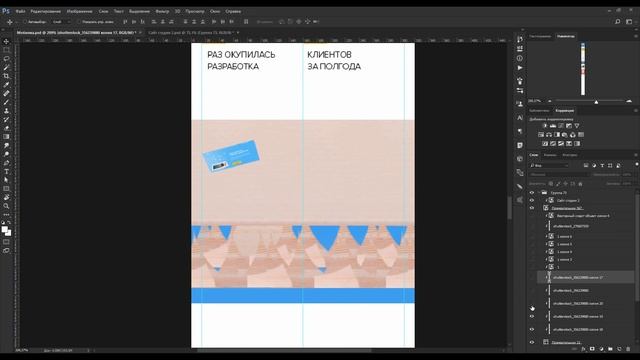Add a Curves adjustment layer
Image resolution: width=640 pixels, height=360 pixels.
point(561,126)
